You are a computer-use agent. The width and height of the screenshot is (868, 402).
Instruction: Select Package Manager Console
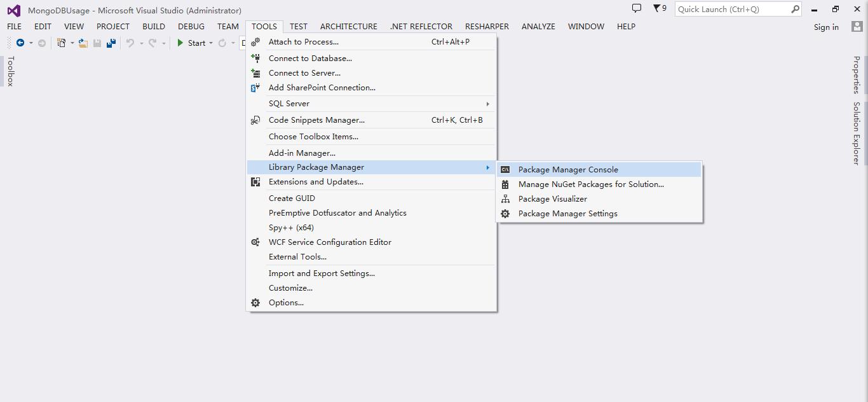point(599,170)
